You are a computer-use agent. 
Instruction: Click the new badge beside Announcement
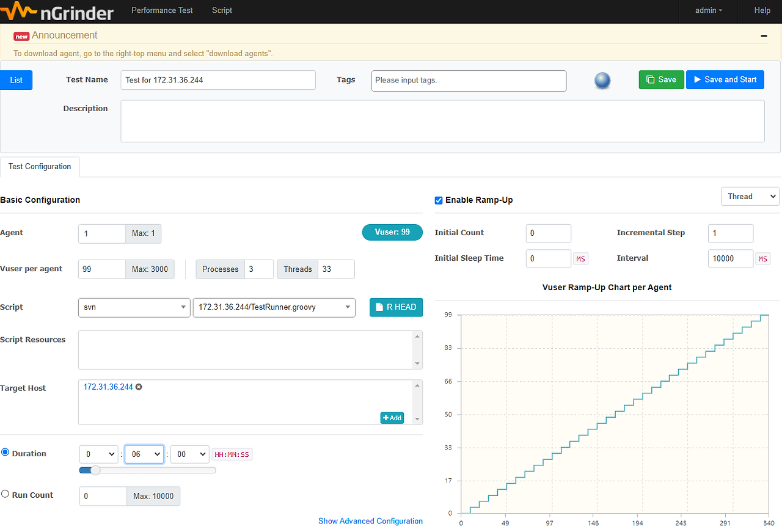[x=21, y=36]
